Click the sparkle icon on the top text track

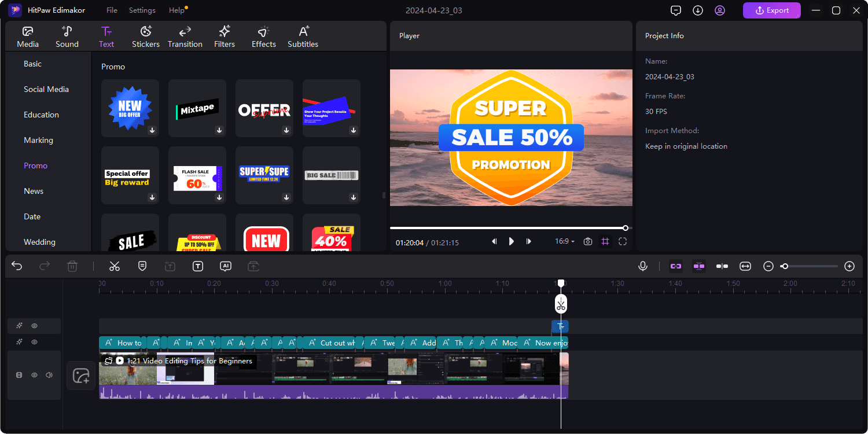pyautogui.click(x=19, y=326)
